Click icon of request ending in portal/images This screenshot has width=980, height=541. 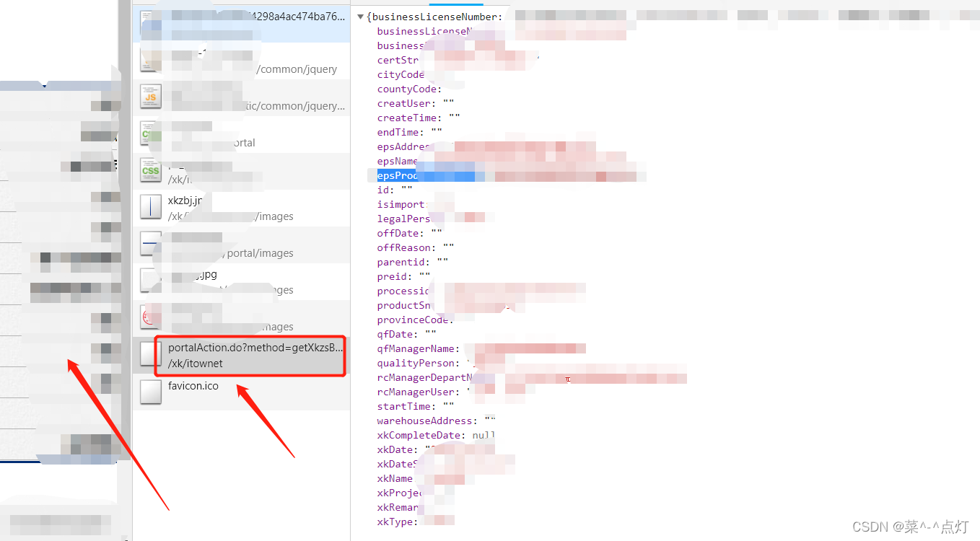click(x=151, y=245)
